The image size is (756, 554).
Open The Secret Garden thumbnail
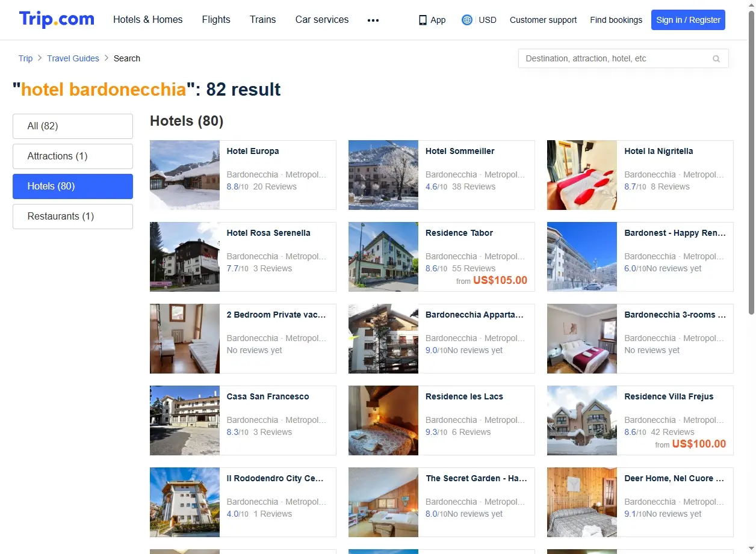pos(383,502)
